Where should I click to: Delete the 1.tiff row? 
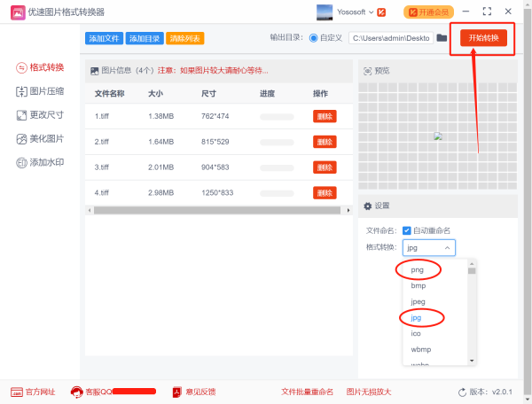click(x=325, y=116)
